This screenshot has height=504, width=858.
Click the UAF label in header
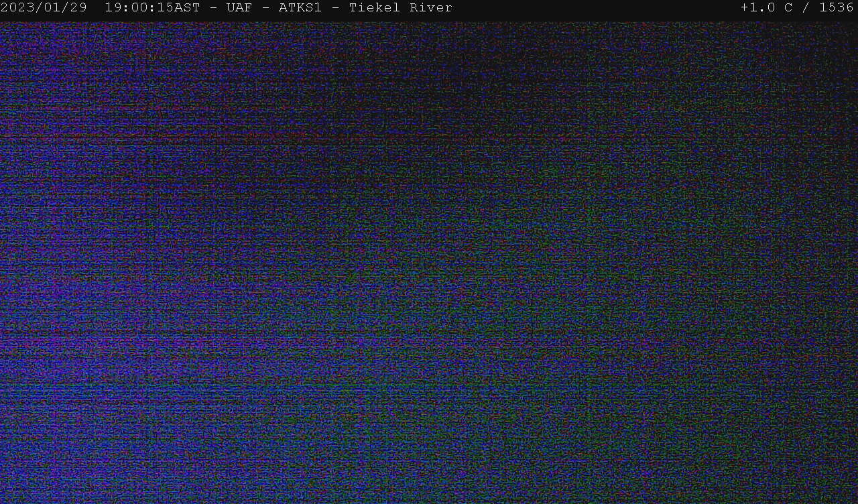click(239, 8)
